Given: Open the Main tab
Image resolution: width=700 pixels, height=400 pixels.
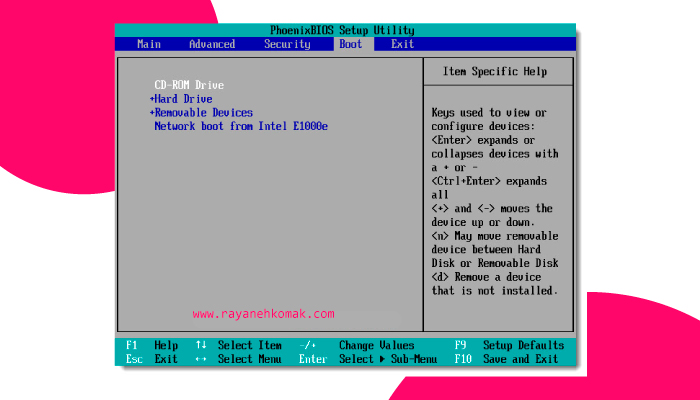Looking at the screenshot, I should point(149,44).
